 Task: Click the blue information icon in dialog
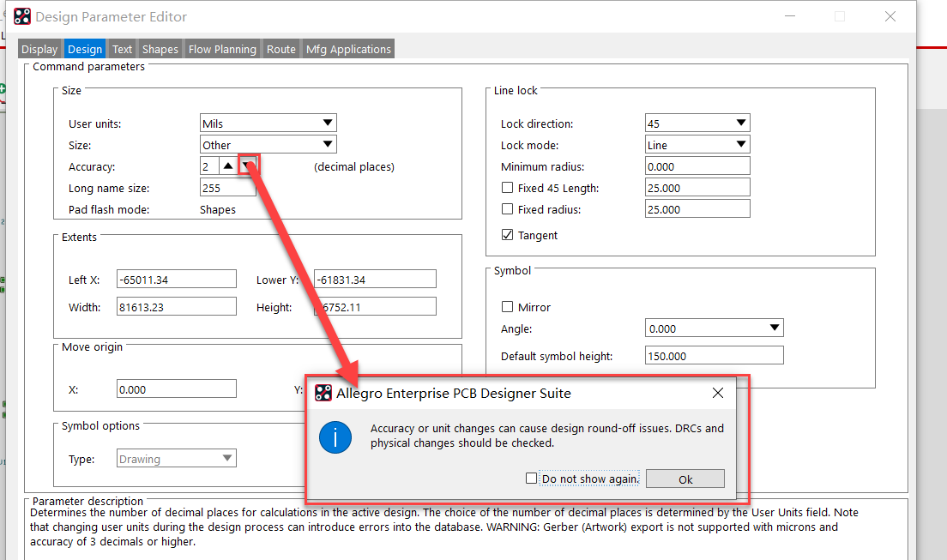click(x=335, y=437)
